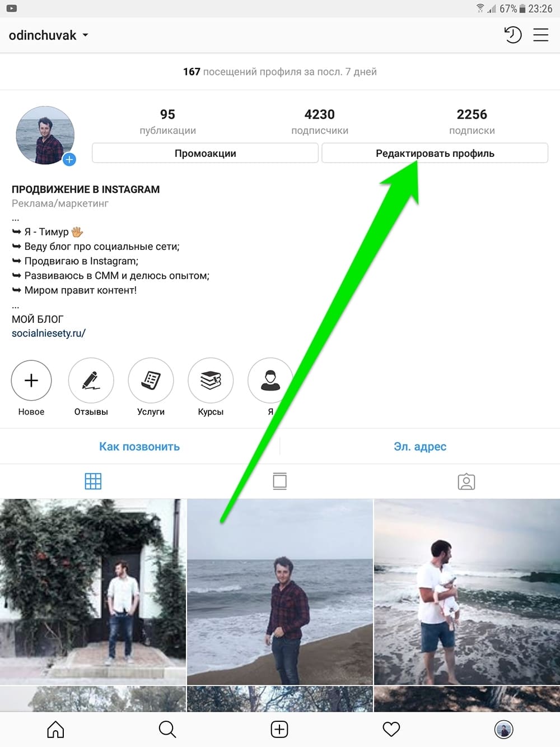Open the beach photo with plaid shirt
Viewport: 560px width, 747px height.
coord(279,592)
